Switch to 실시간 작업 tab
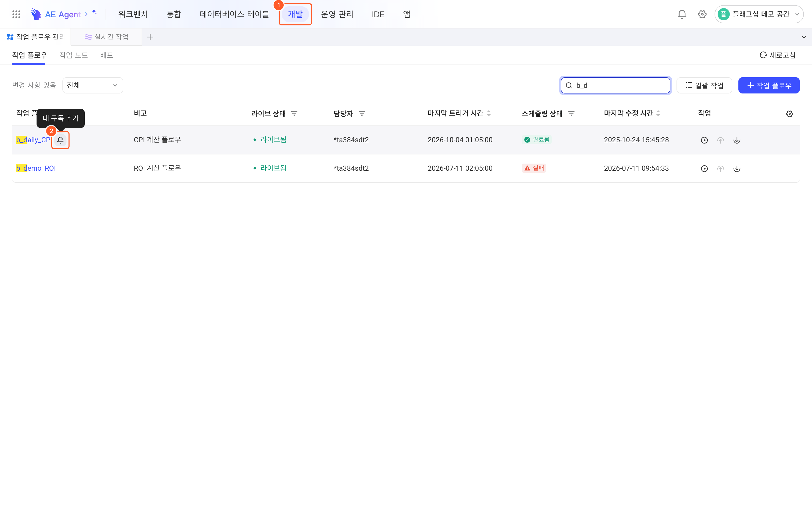This screenshot has width=812, height=508. point(106,37)
